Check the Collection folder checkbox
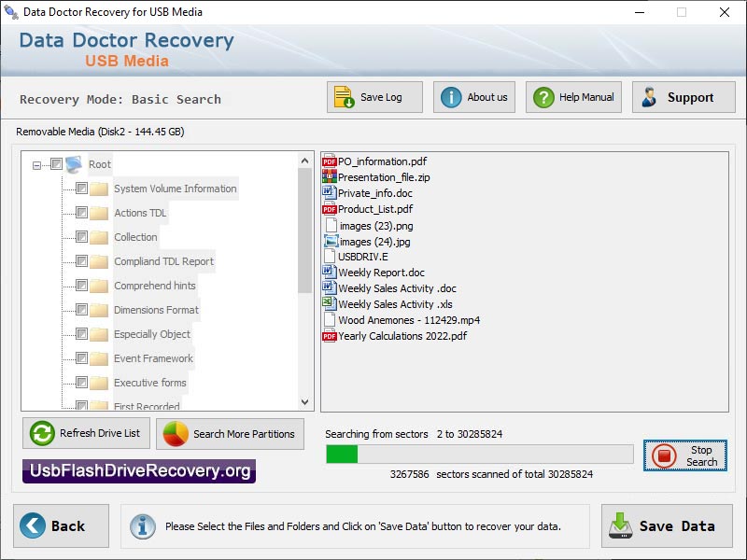 pyautogui.click(x=82, y=236)
